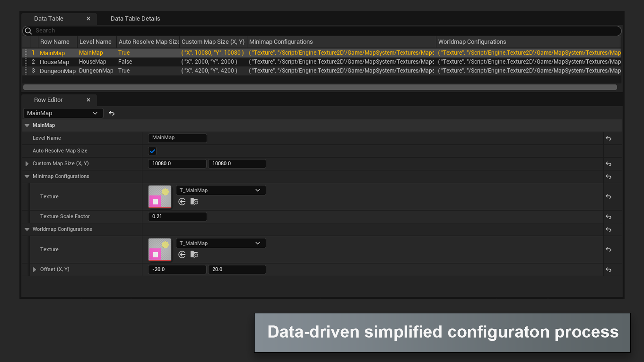The width and height of the screenshot is (644, 362).
Task: Reset Level Name to default value
Action: pos(608,138)
